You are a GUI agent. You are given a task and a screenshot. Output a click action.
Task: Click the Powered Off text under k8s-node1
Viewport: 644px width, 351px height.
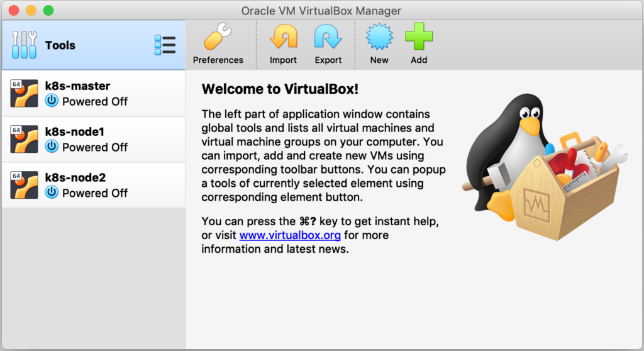tap(95, 147)
